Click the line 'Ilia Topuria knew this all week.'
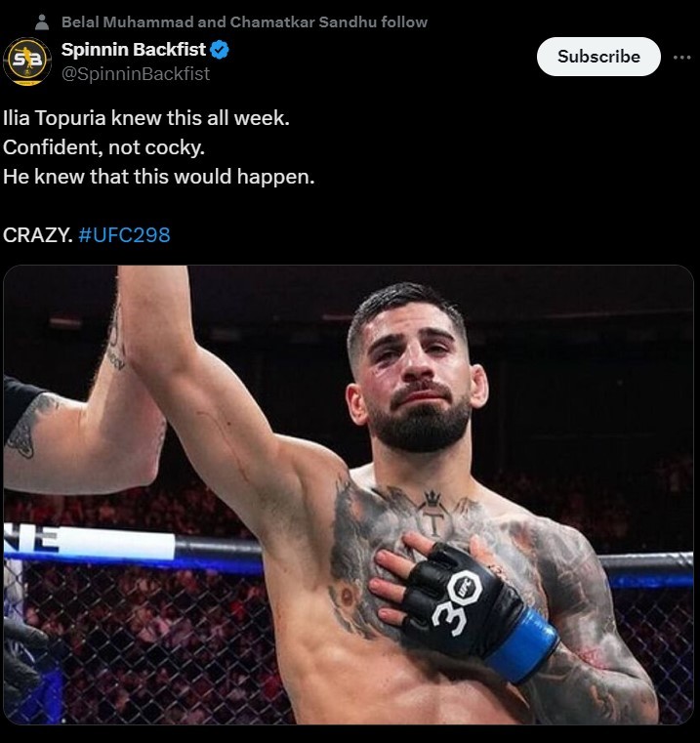Screen dimensions: 700x743 (146, 118)
